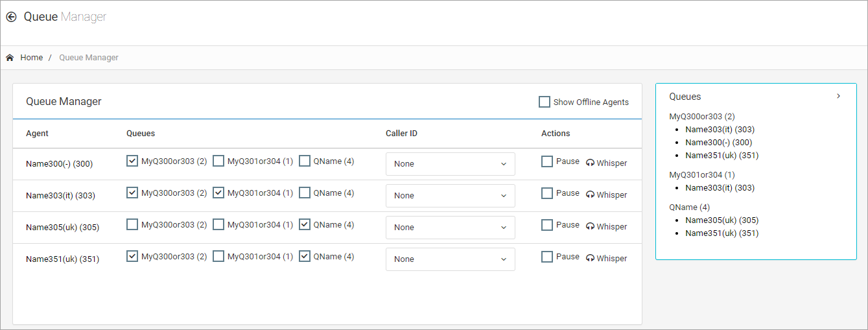Collapse the Queues side panel chevron

tap(838, 96)
